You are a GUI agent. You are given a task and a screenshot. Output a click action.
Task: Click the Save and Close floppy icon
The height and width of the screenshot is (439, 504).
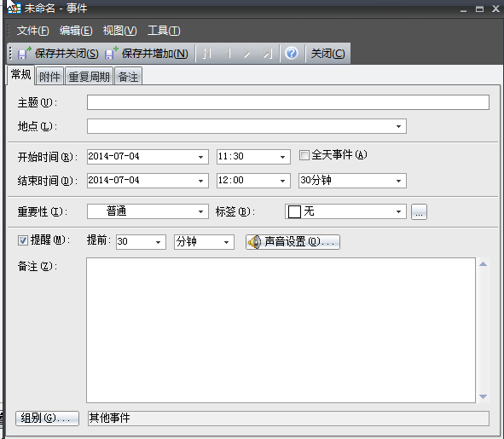pos(25,53)
